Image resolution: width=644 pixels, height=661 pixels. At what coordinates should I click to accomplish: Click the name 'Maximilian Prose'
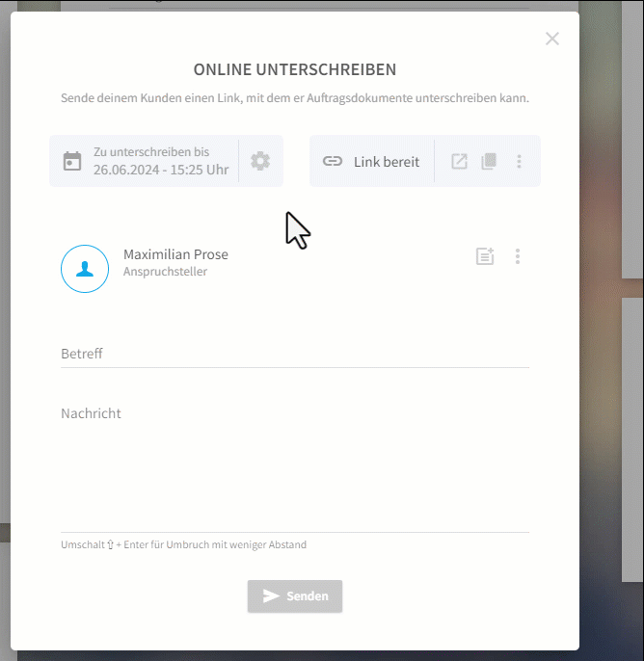(x=175, y=254)
